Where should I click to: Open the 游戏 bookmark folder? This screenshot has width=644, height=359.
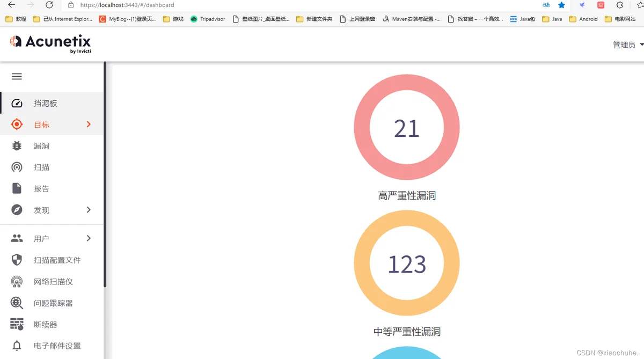click(x=173, y=19)
